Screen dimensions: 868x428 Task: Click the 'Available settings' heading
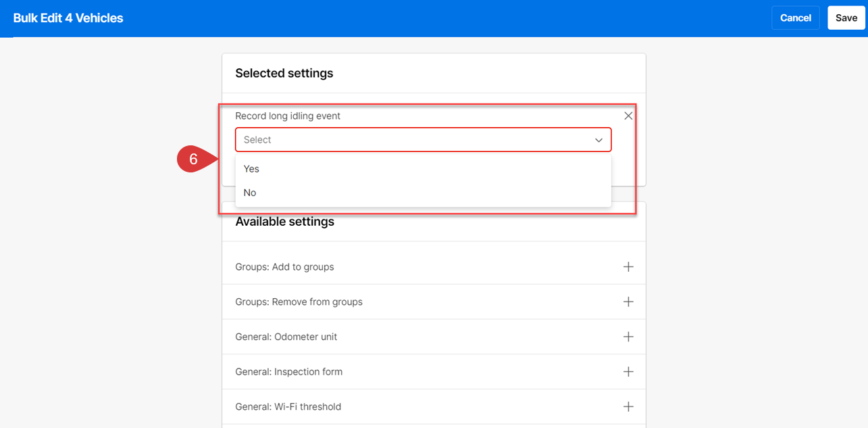pos(284,222)
